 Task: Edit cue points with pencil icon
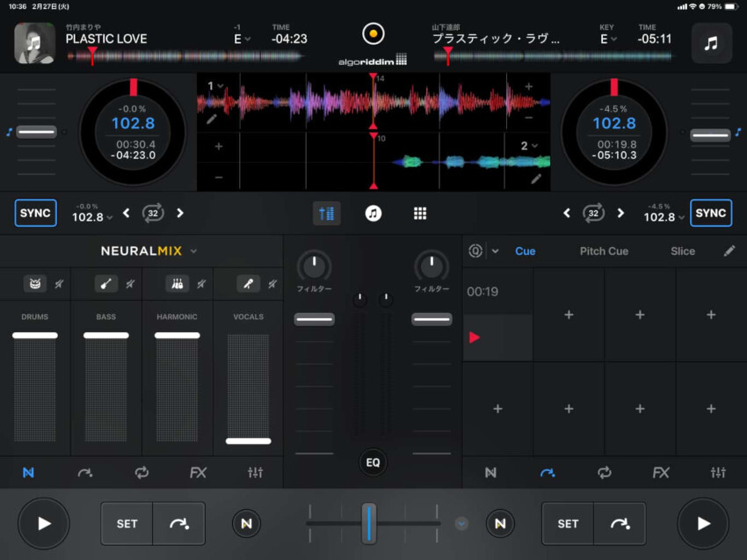729,251
